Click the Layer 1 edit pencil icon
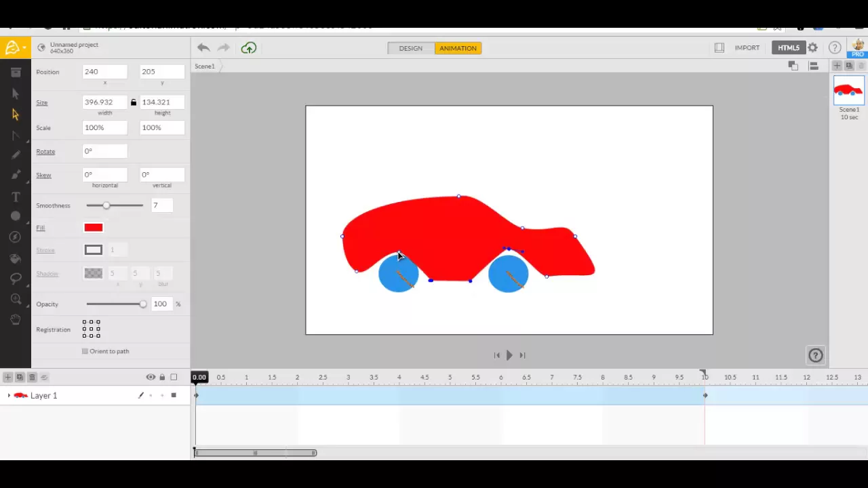868x488 pixels. (x=141, y=395)
